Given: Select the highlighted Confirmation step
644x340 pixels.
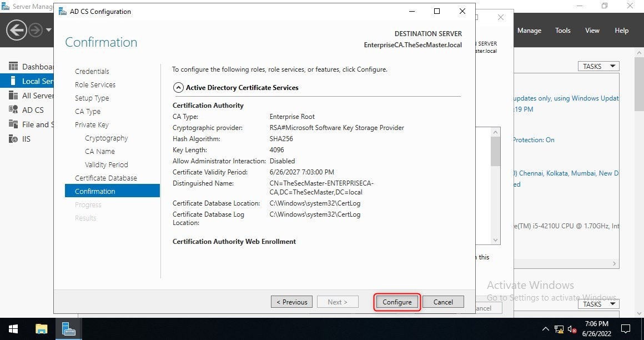Looking at the screenshot, I should [x=112, y=191].
